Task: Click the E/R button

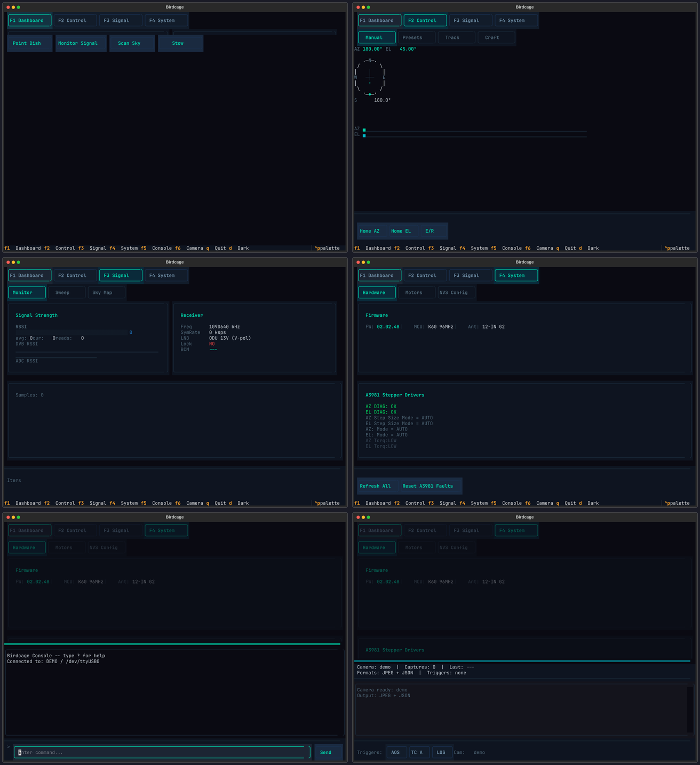Action: (429, 231)
